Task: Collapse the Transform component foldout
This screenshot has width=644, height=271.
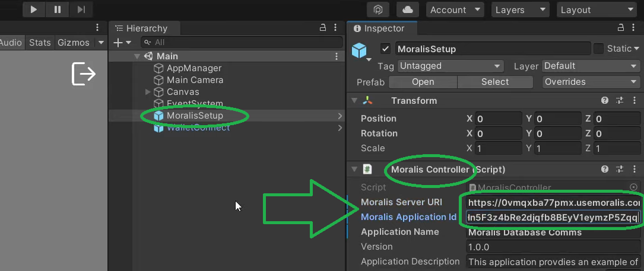Action: tap(354, 101)
